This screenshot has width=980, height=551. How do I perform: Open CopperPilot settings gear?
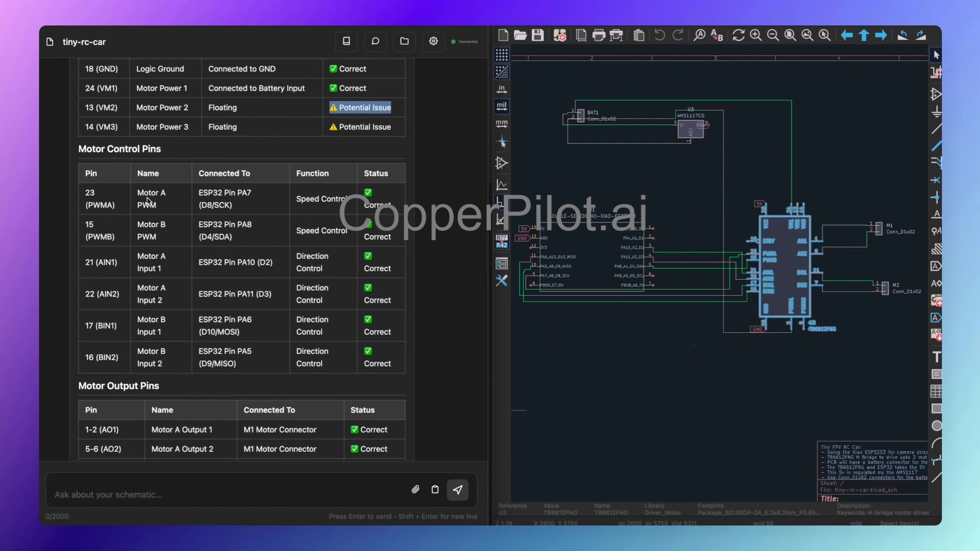(x=434, y=41)
